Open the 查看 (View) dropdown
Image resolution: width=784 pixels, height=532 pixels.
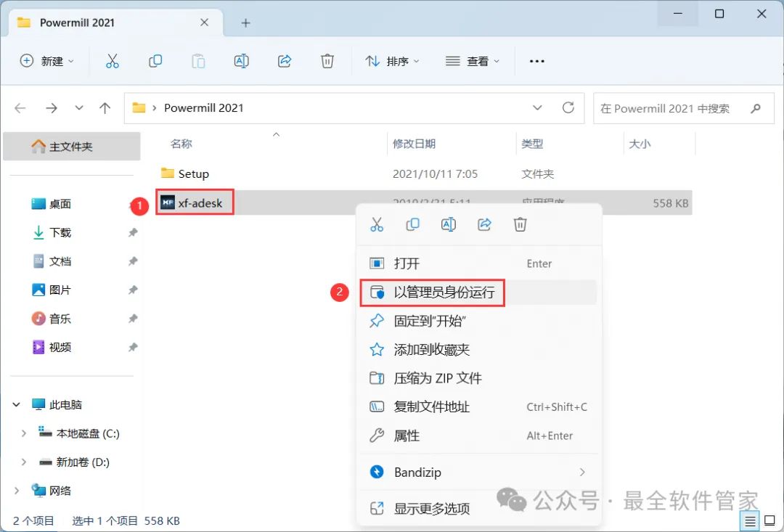pyautogui.click(x=473, y=61)
